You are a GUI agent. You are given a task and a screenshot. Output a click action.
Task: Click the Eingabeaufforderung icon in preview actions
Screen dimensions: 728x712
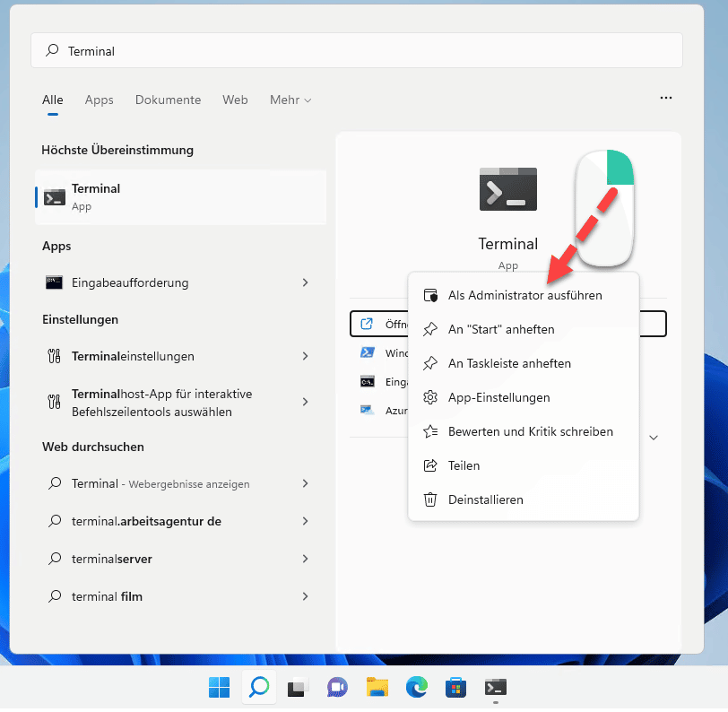click(368, 382)
